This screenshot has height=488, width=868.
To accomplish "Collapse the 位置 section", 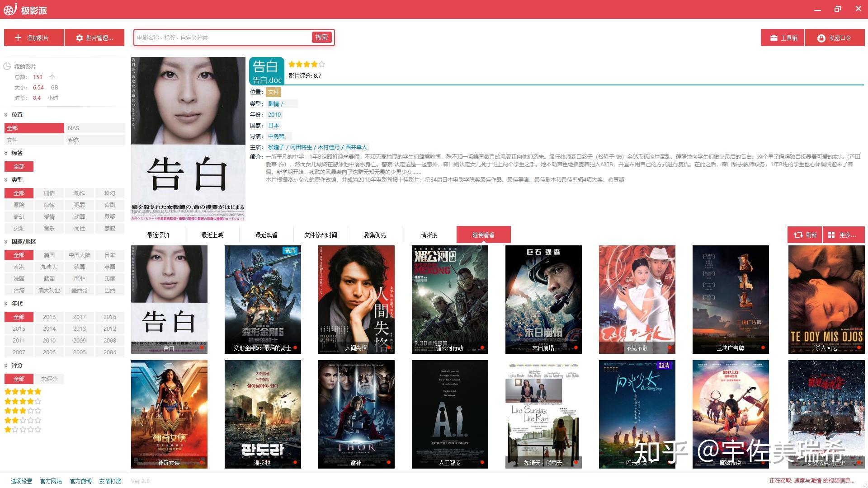I will coord(6,115).
